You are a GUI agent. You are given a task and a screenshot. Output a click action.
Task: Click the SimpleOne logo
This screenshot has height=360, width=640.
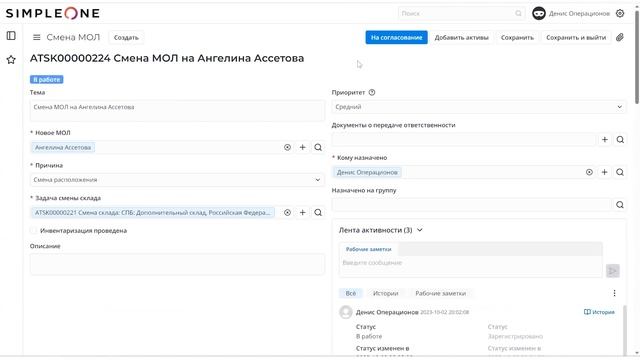tap(53, 13)
